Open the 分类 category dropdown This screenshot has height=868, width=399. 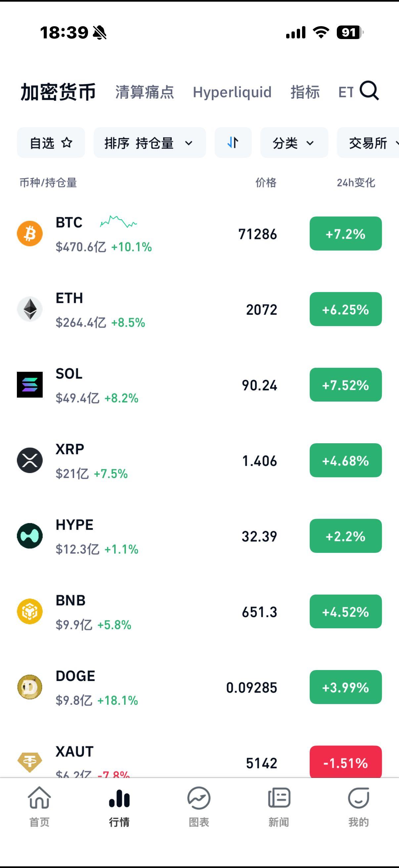pyautogui.click(x=294, y=143)
